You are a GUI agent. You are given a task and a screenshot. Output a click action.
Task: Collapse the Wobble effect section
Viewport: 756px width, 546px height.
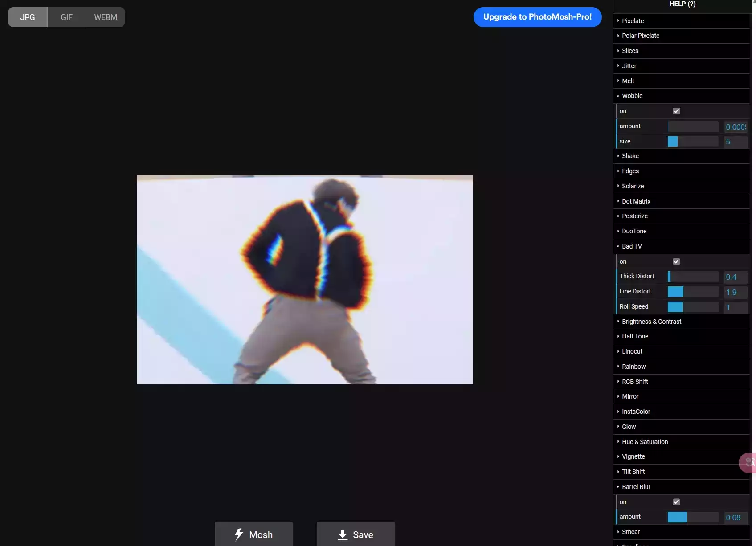pos(632,96)
